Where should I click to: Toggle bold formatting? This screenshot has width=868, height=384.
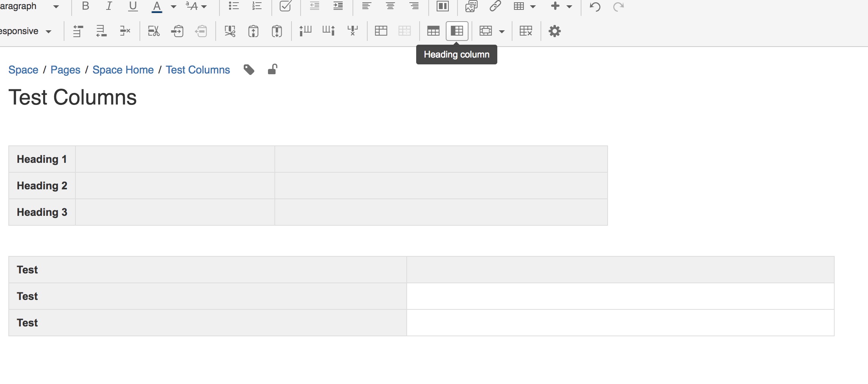(86, 6)
